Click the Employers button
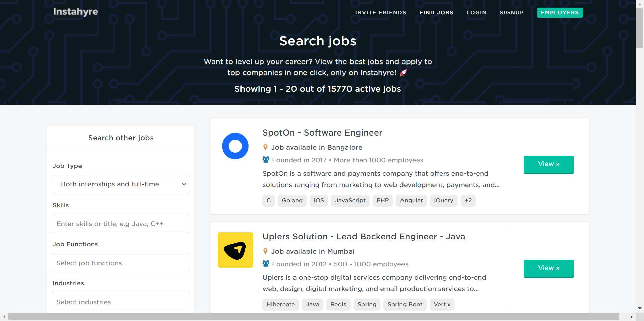The image size is (644, 321). [x=559, y=13]
